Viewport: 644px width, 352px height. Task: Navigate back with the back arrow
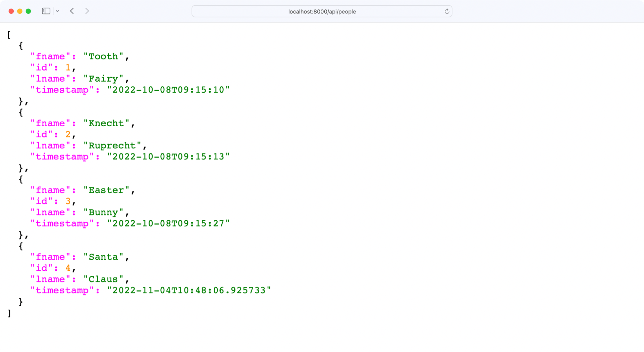click(x=72, y=11)
